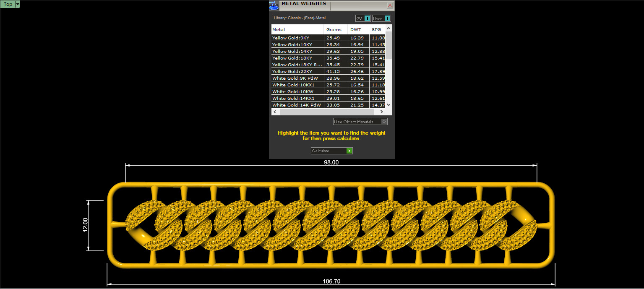
Task: Click the horizontal scrollbar thumb in table
Action: coord(326,112)
